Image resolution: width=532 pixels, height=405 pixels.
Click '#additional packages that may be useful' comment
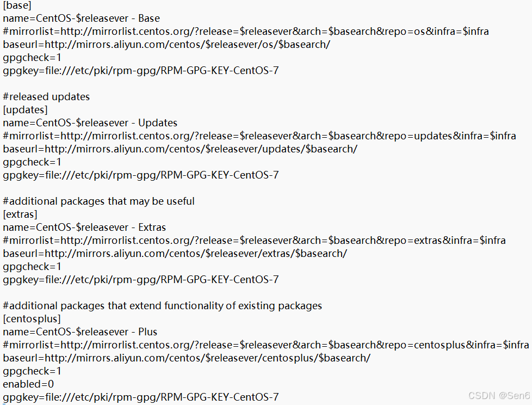tap(98, 201)
